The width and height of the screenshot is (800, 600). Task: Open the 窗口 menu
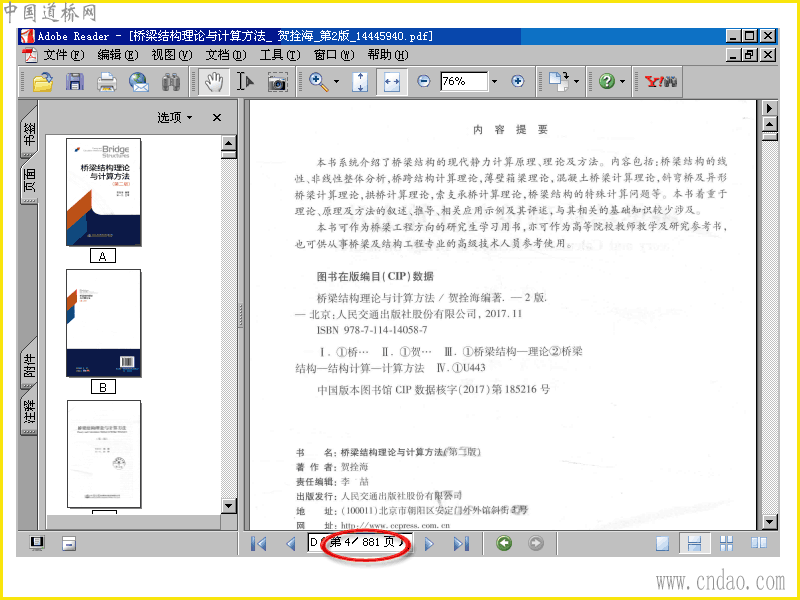pyautogui.click(x=334, y=55)
